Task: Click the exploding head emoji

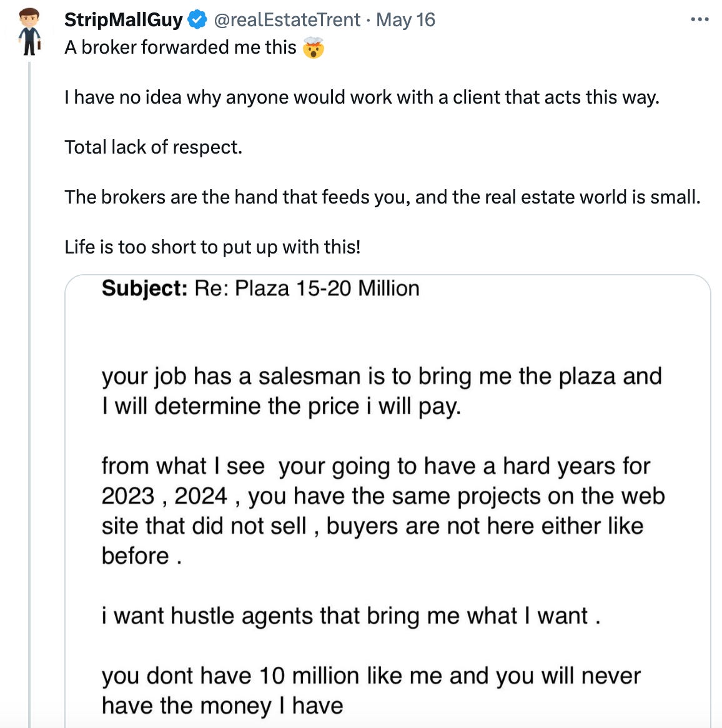Action: click(314, 47)
